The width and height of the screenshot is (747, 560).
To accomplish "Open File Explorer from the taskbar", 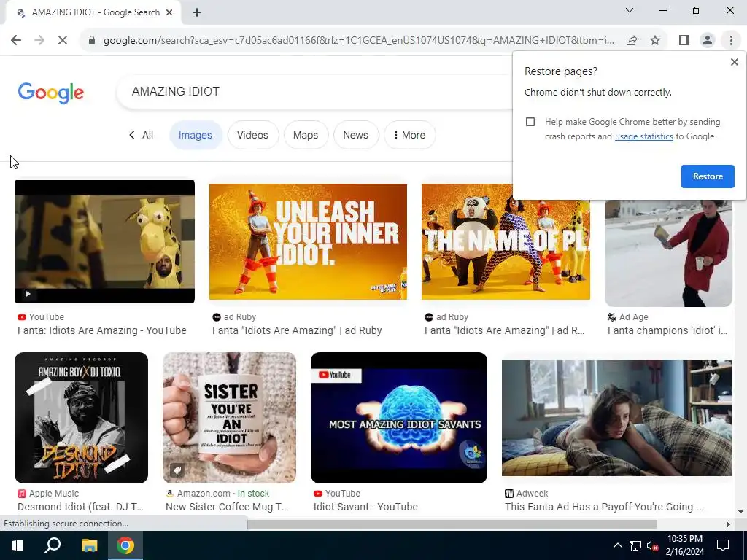I will (89, 545).
